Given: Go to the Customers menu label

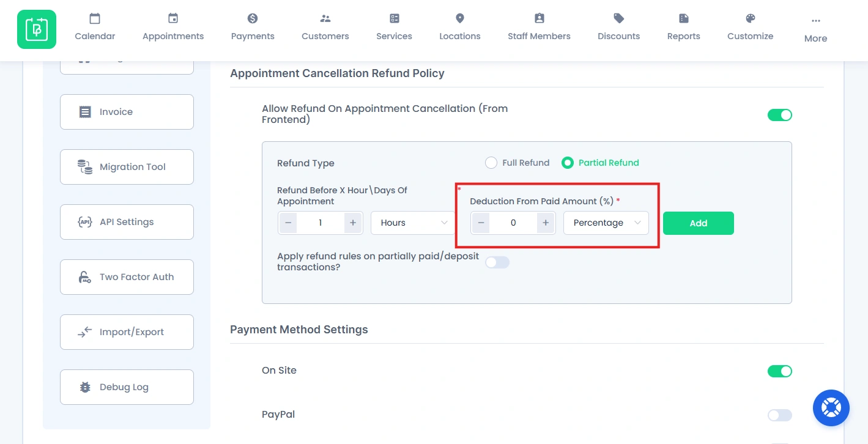Looking at the screenshot, I should click(325, 36).
